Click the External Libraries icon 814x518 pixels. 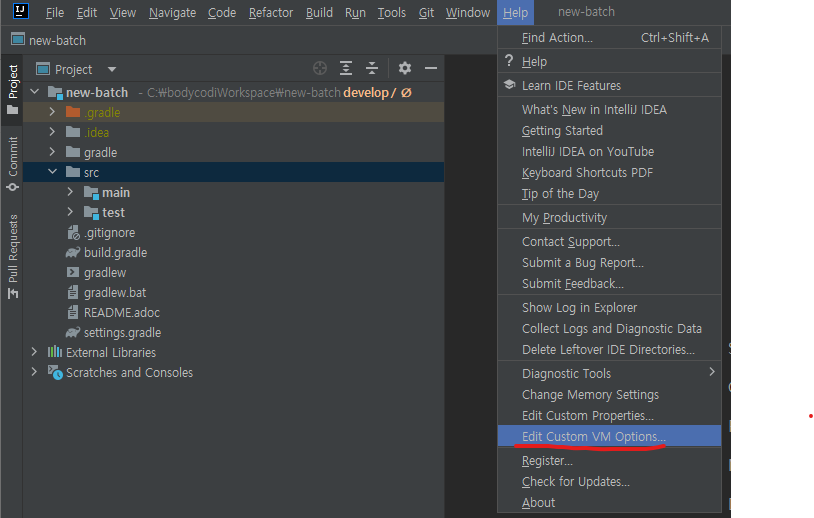(55, 352)
